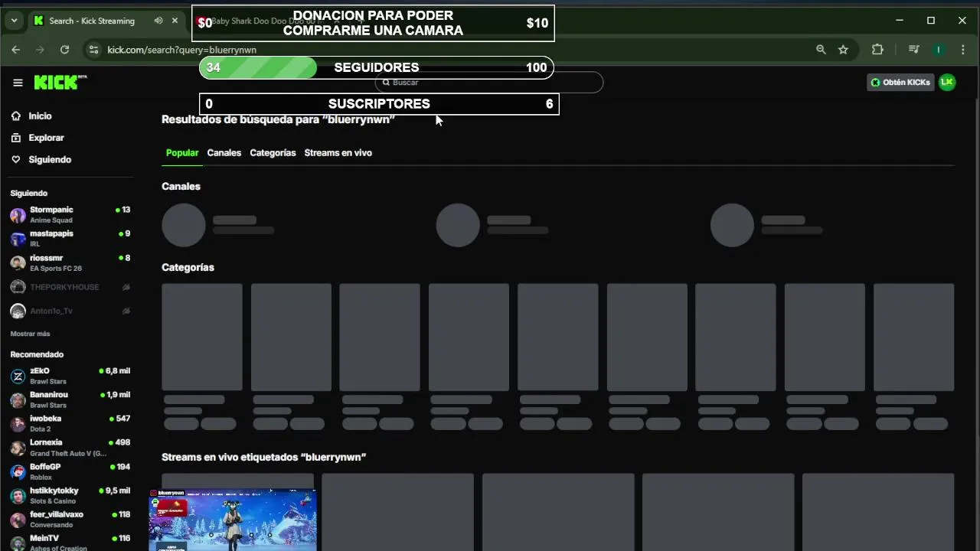The height and width of the screenshot is (551, 980).
Task: Click mastapapis channel name
Action: (51, 233)
